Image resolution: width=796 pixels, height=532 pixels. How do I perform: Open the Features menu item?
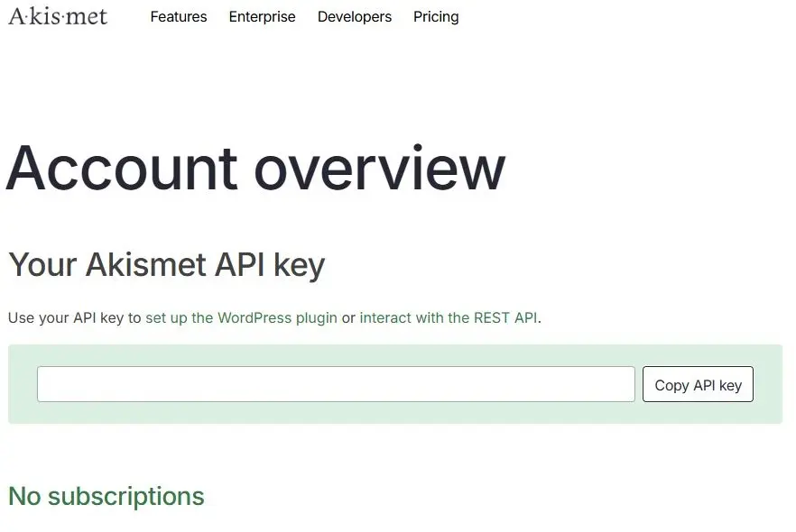pyautogui.click(x=179, y=17)
